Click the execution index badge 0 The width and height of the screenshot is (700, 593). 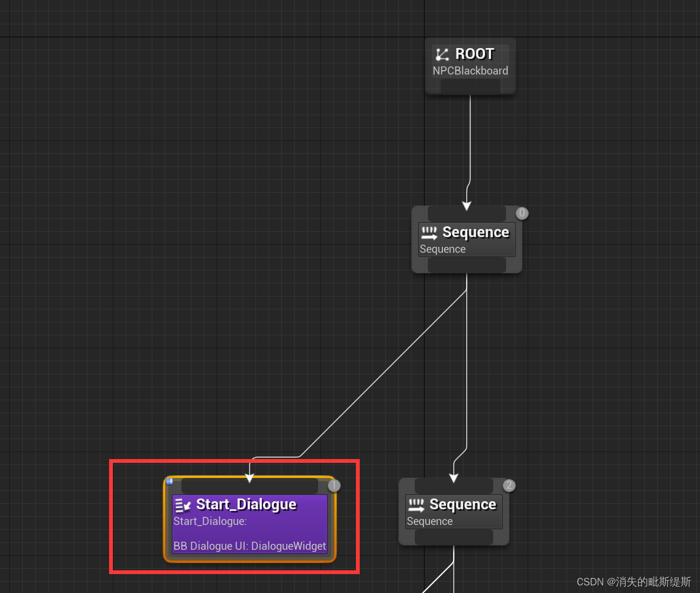coord(522,213)
